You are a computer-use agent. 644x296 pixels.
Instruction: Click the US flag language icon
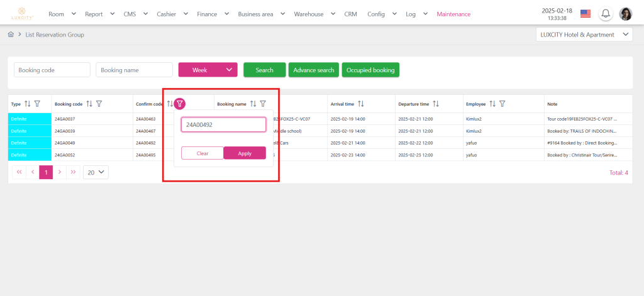[x=586, y=14]
